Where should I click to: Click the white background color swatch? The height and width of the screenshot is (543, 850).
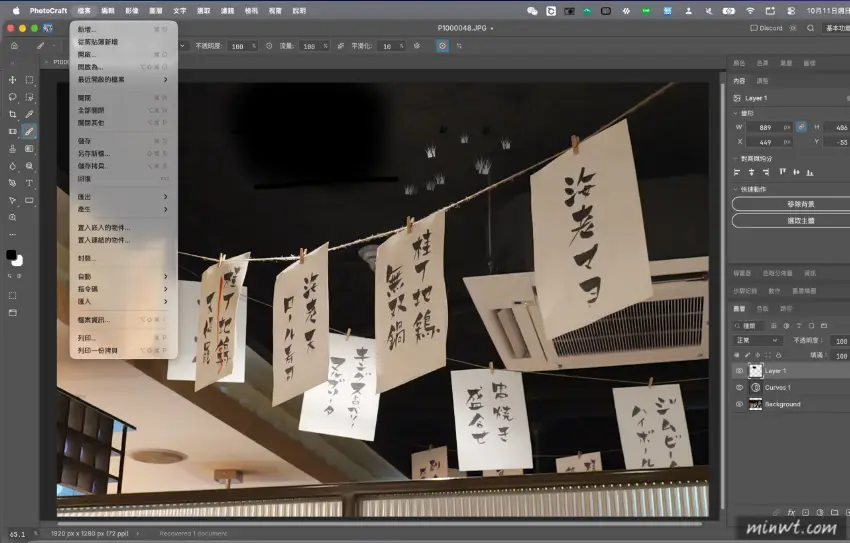pos(20,262)
